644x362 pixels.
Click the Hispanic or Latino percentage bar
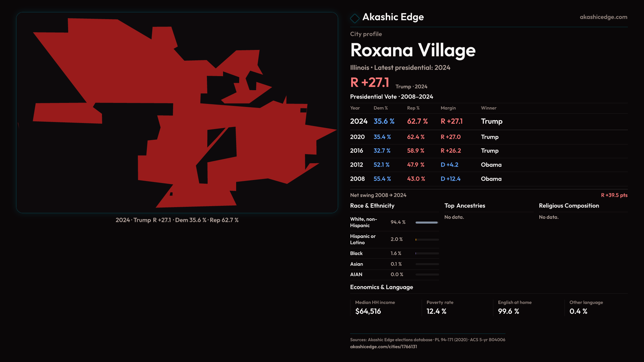(x=427, y=240)
